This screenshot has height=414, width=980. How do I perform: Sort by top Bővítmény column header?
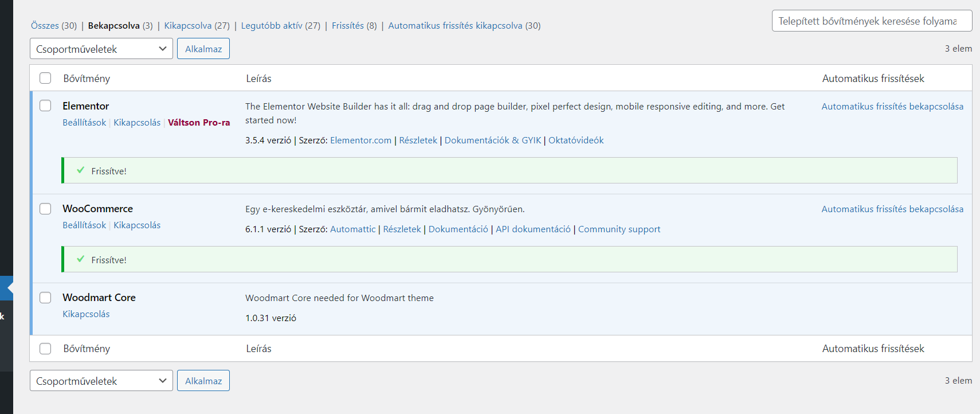coord(87,78)
